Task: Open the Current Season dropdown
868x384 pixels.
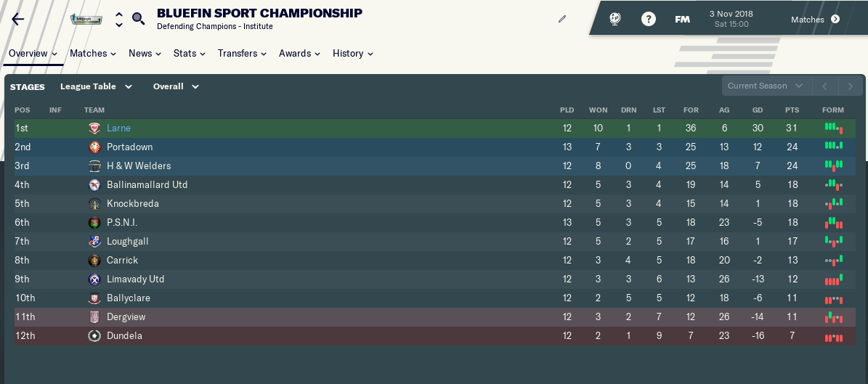Action: 766,86
